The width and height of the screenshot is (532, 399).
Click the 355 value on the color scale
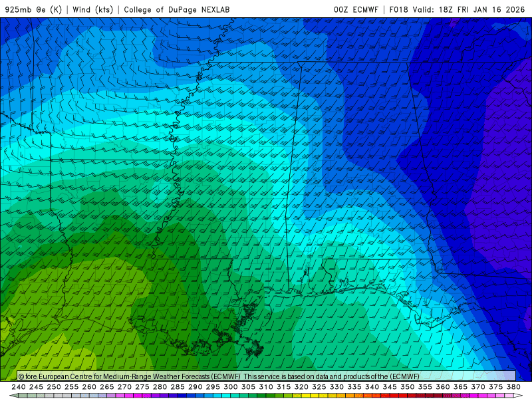point(425,387)
